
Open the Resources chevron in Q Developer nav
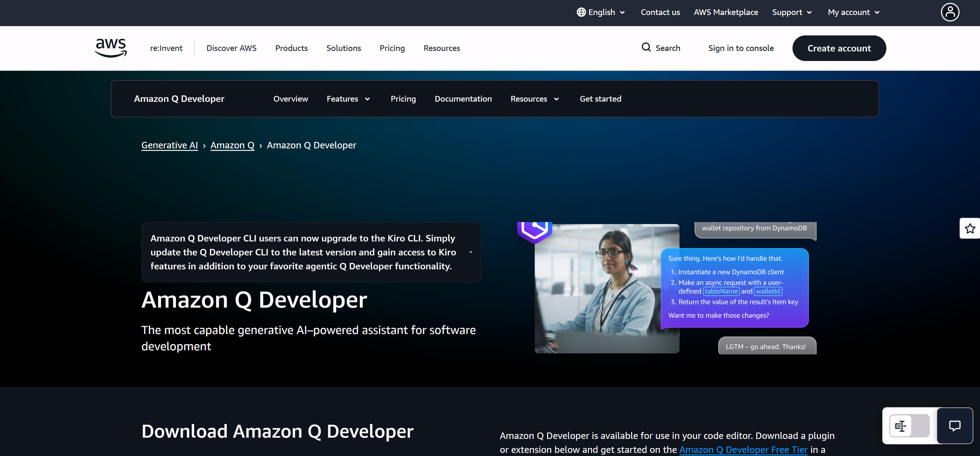point(556,99)
